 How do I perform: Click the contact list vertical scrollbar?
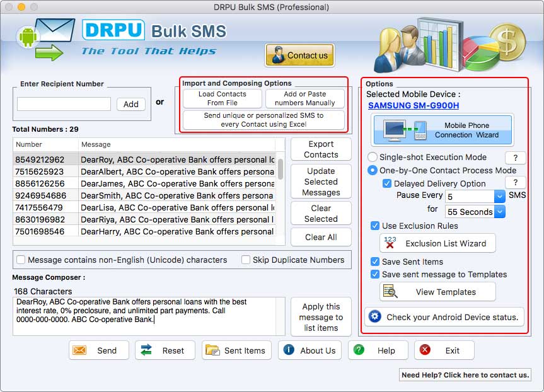pyautogui.click(x=281, y=170)
